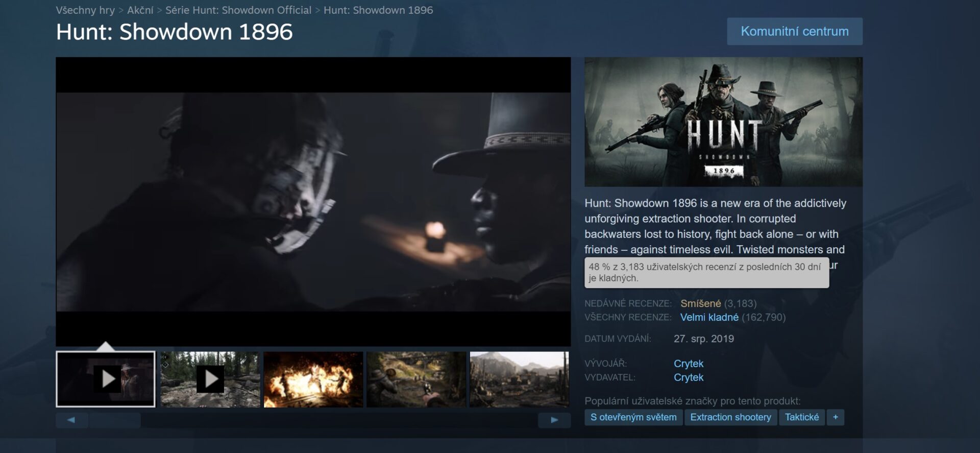Select the Extraction shootery tag
Viewport: 980px width, 453px height.
pos(730,417)
